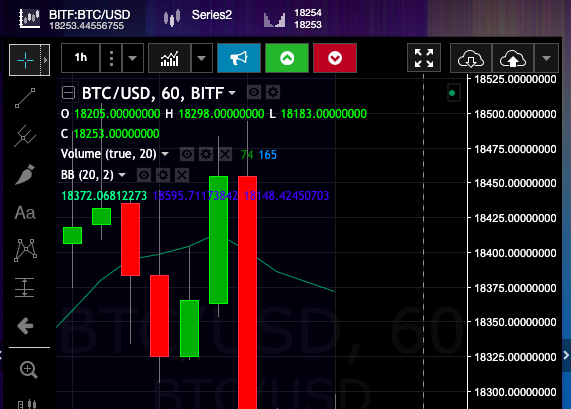Open the indicators chart button
The image size is (571, 409).
pos(170,58)
